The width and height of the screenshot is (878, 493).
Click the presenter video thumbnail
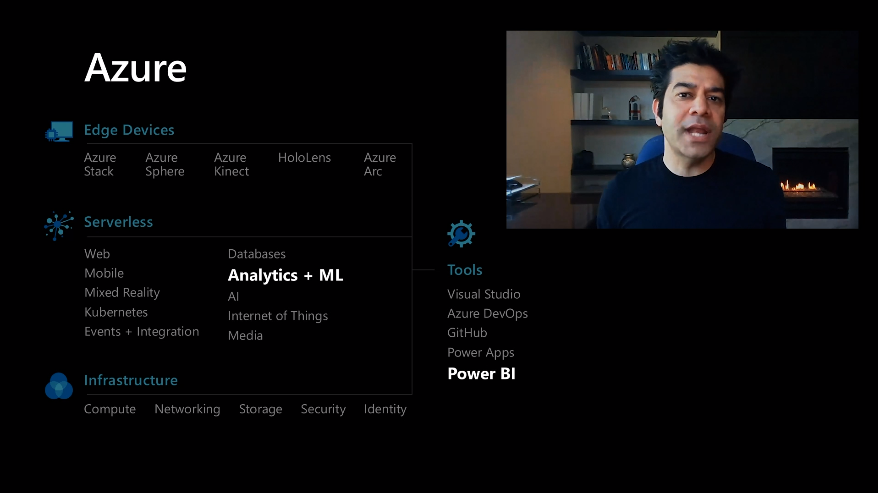[682, 129]
